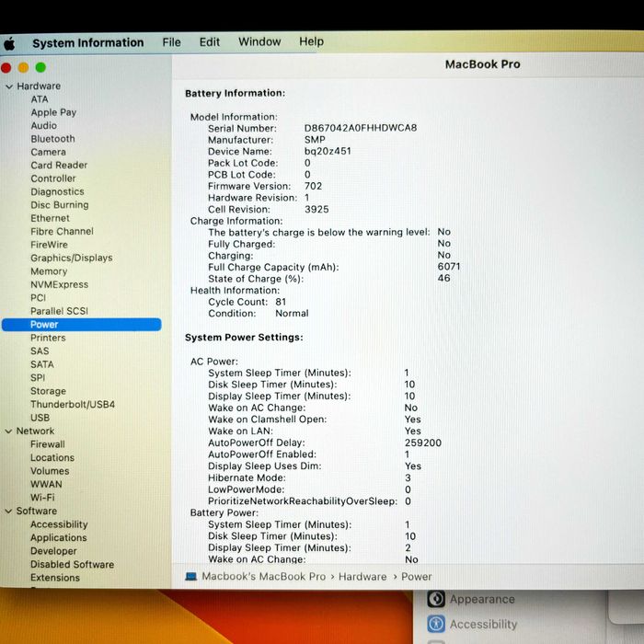Screen dimensions: 644x644
Task: Select WWAN under Network
Action: [46, 484]
